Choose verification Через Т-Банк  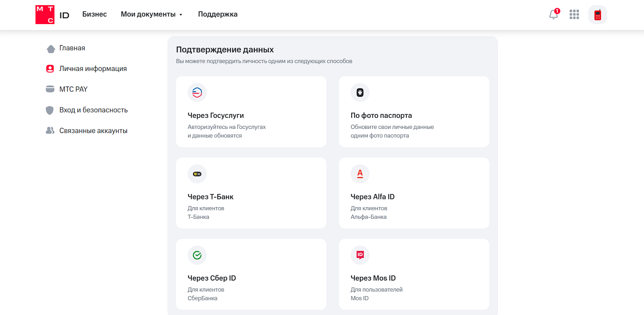click(x=251, y=193)
